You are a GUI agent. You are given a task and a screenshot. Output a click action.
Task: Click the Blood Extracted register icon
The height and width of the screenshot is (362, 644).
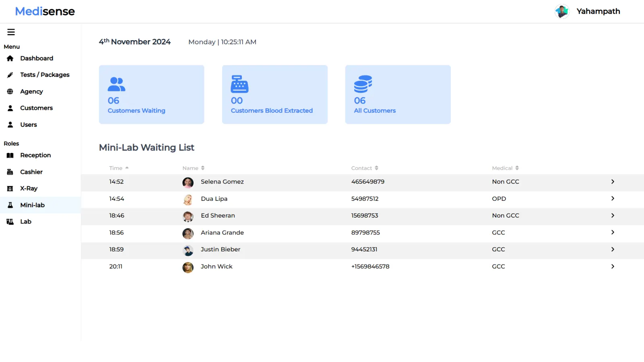[x=239, y=84]
